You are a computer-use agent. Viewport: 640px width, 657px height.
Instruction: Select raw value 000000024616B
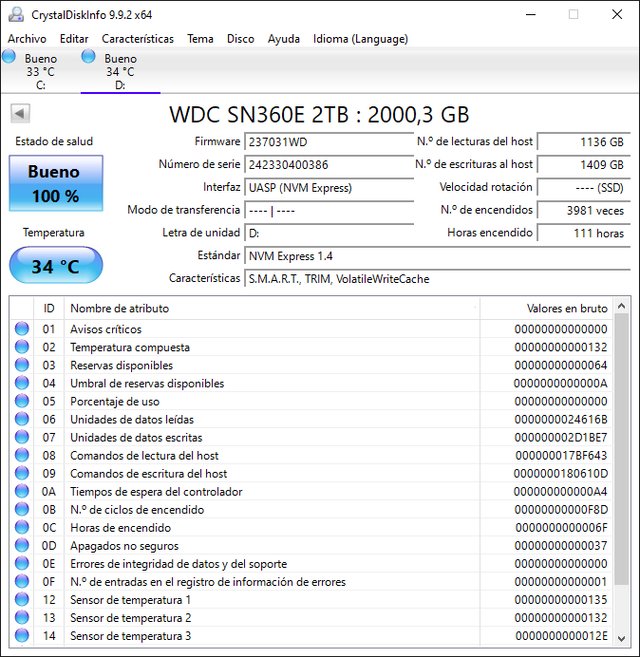pyautogui.click(x=561, y=419)
